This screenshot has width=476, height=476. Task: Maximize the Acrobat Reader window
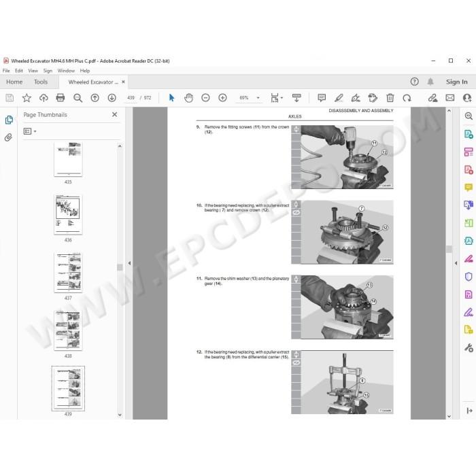pos(451,61)
